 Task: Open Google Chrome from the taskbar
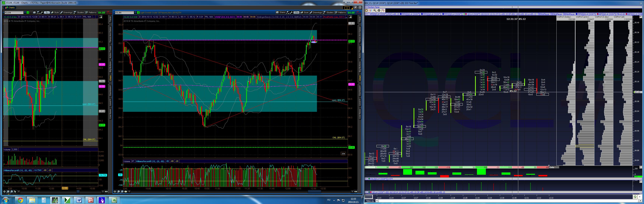[20, 200]
